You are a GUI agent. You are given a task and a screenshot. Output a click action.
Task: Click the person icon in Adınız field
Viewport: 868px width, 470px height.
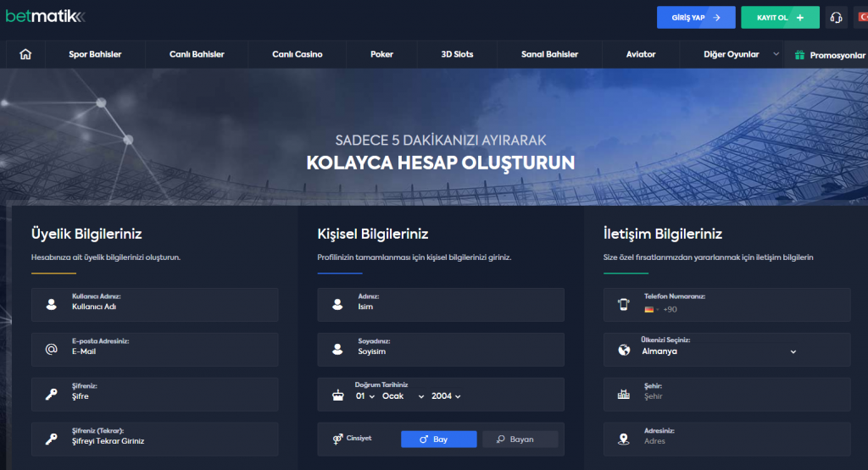[x=337, y=305]
